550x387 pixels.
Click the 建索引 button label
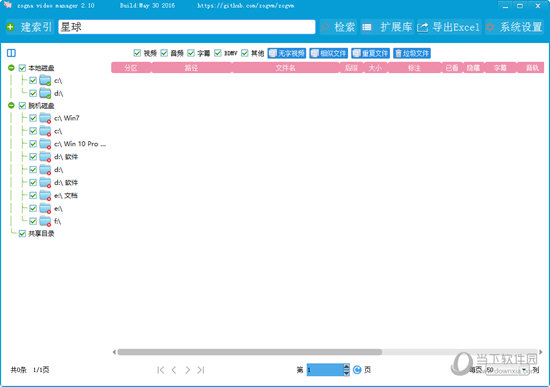click(x=36, y=27)
